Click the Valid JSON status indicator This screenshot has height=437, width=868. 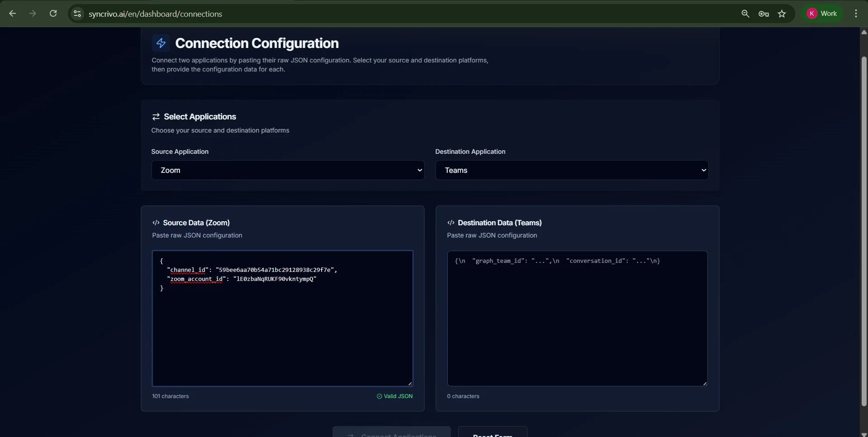[x=394, y=396]
